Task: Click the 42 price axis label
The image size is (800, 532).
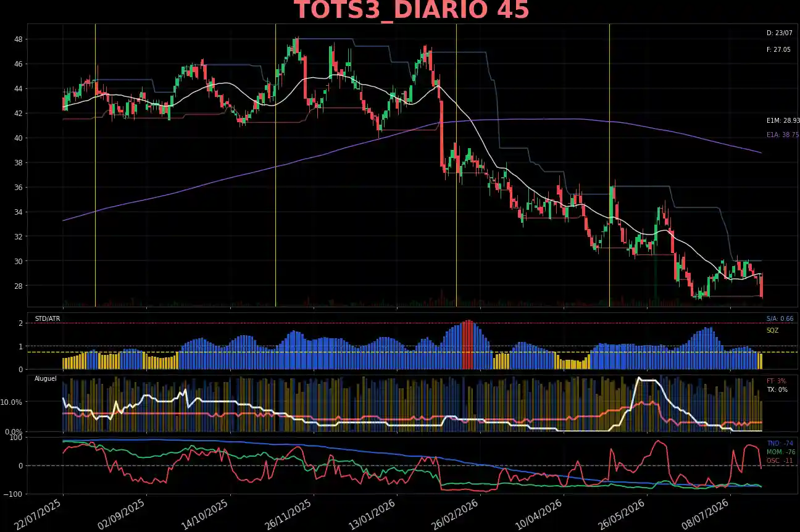Action: [19, 114]
